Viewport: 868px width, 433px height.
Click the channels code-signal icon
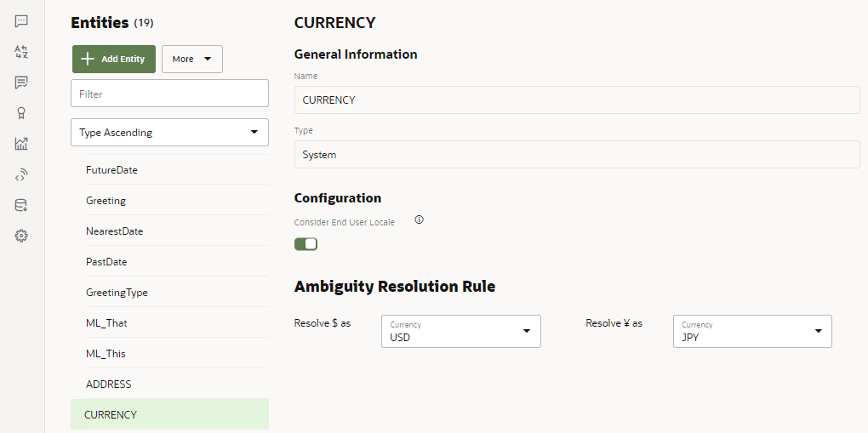coord(22,174)
